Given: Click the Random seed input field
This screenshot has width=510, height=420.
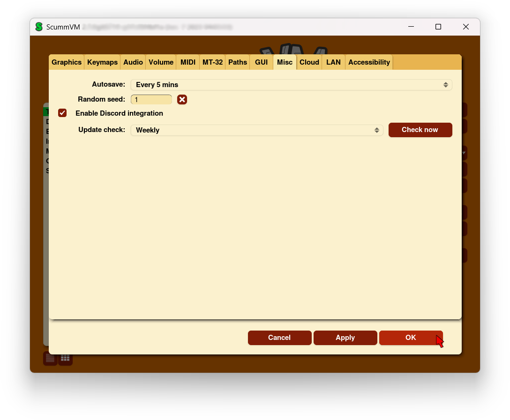Looking at the screenshot, I should point(151,100).
